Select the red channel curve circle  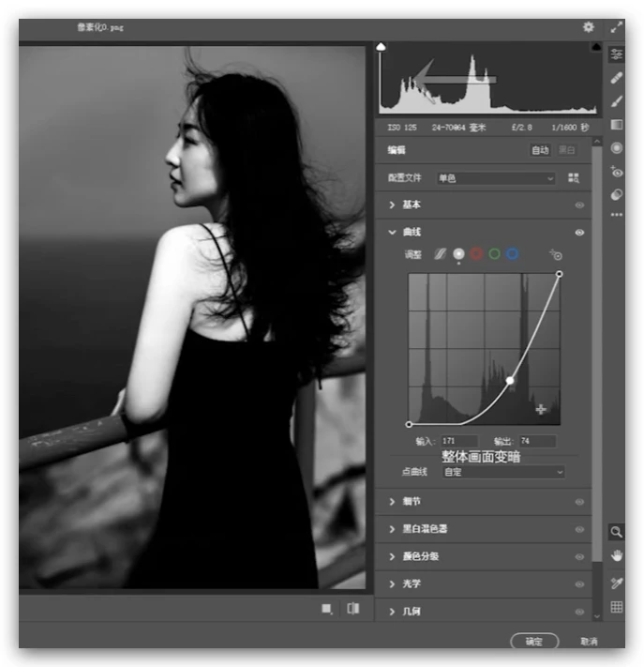point(476,254)
